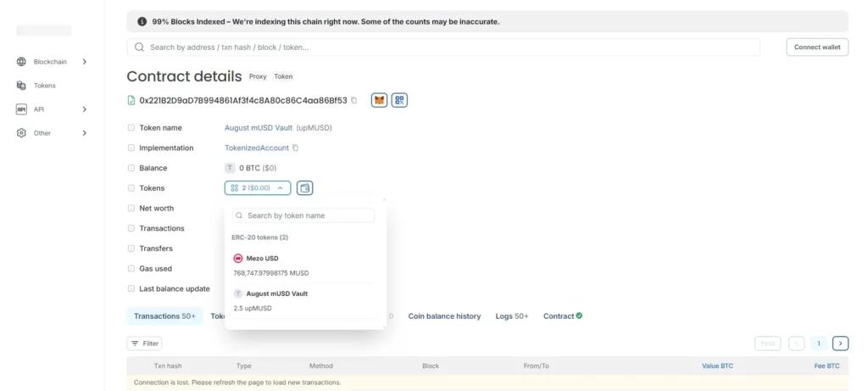Click the Connection is lost refresh notice
Screen dimensions: 868x391
[487, 383]
